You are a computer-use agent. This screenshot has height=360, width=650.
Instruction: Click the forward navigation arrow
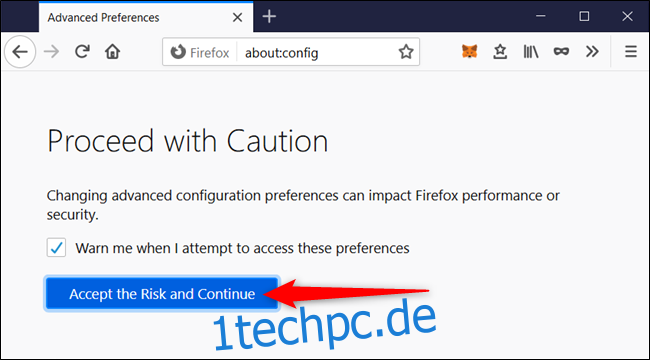click(51, 52)
